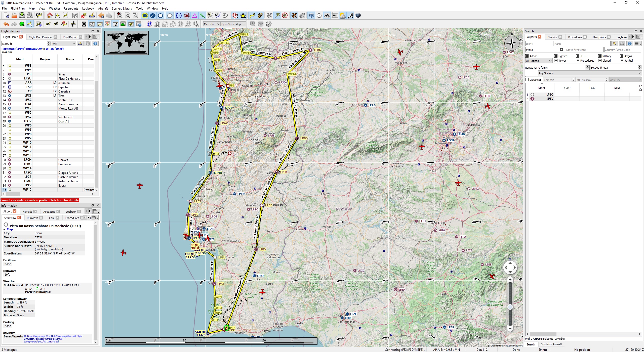The image size is (644, 352).
Task: Increase cruise altitude 5,500 ft stepper
Action: point(49,42)
